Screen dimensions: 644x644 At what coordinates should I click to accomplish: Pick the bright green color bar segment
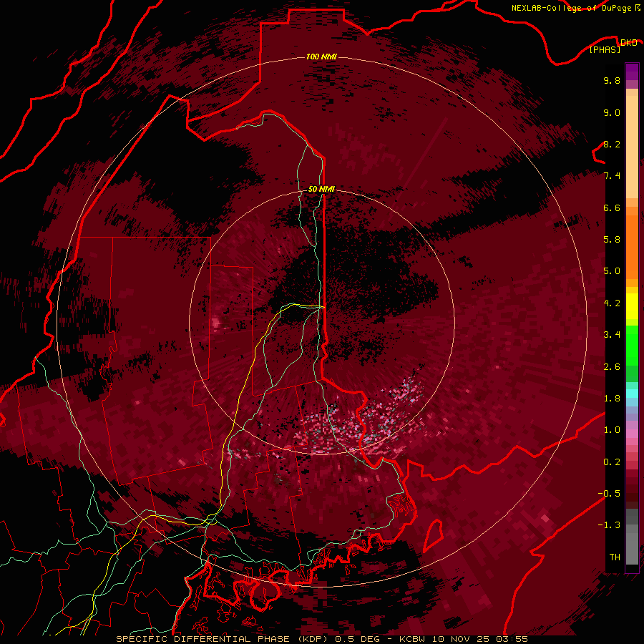point(632,345)
